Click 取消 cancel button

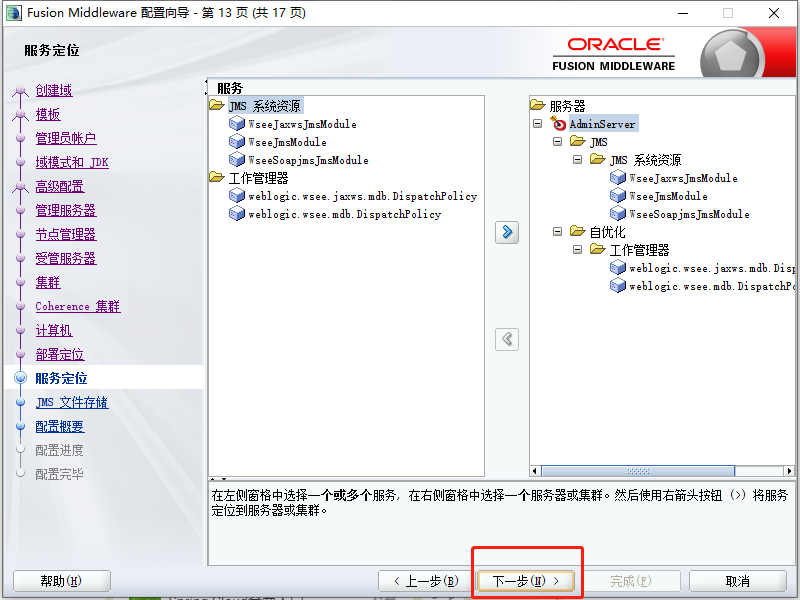[x=738, y=581]
